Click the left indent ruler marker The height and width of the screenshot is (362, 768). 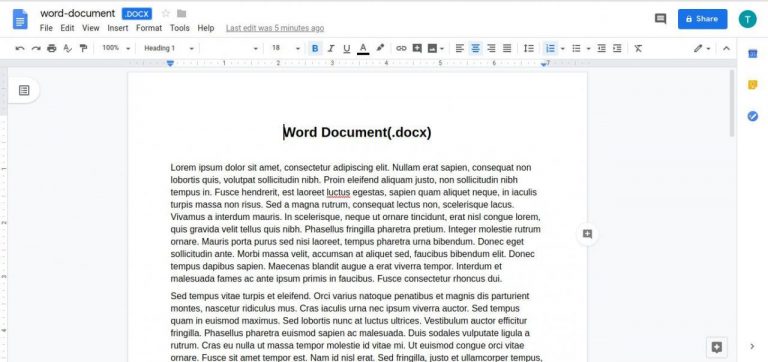[170, 64]
